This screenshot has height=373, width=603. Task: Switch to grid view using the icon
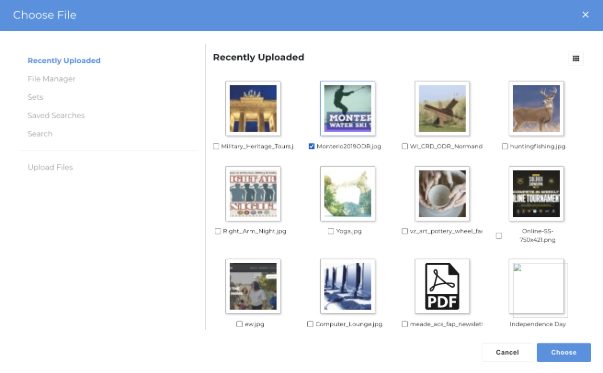tap(576, 58)
